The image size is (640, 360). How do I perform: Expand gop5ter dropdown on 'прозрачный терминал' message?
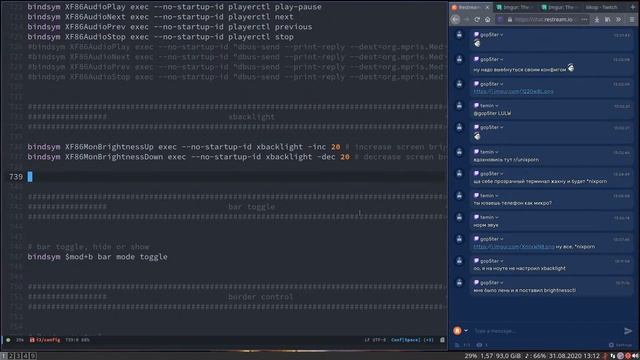pos(502,174)
